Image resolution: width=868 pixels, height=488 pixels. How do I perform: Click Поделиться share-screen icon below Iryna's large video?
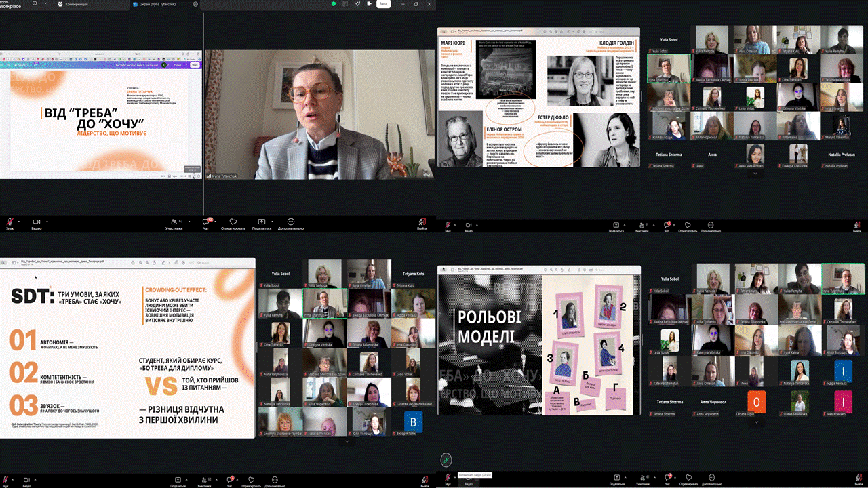tap(262, 222)
